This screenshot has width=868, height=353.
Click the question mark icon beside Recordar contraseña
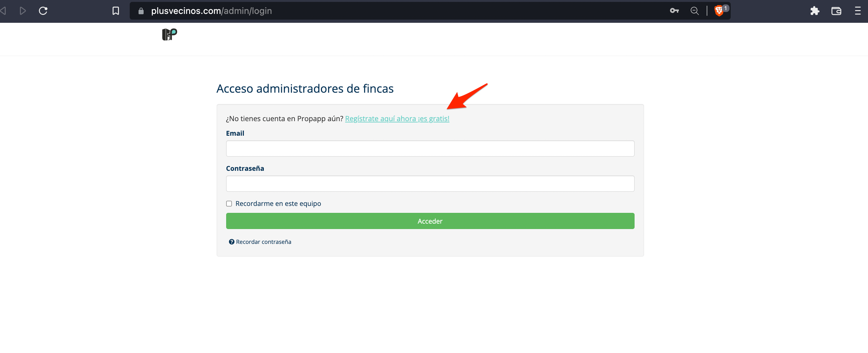pyautogui.click(x=232, y=242)
